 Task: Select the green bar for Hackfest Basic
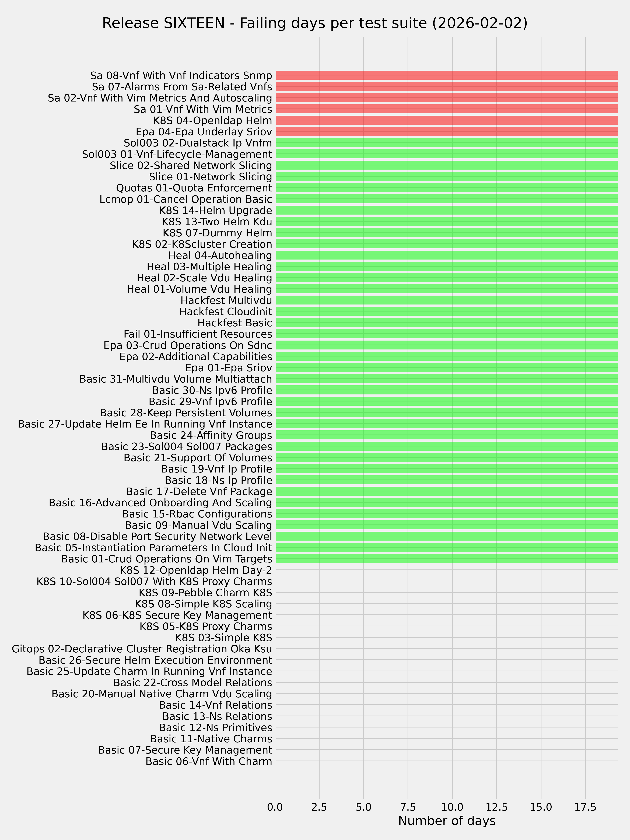447,323
